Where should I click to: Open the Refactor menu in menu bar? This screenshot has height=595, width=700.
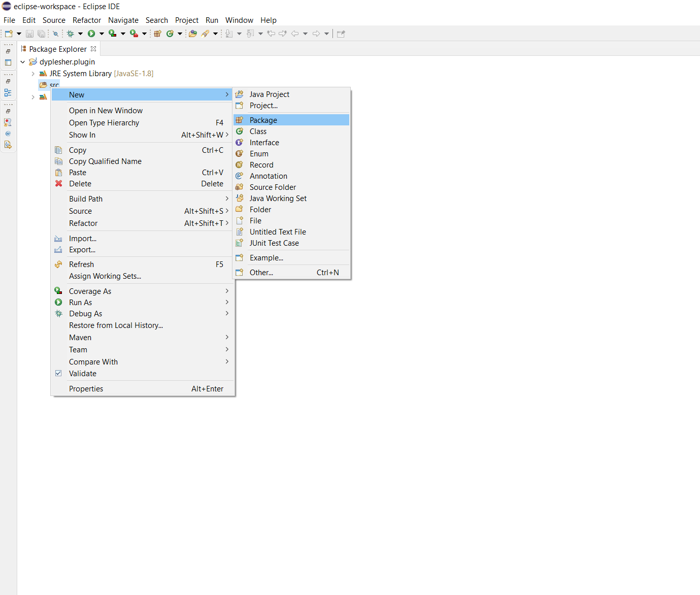coord(87,20)
